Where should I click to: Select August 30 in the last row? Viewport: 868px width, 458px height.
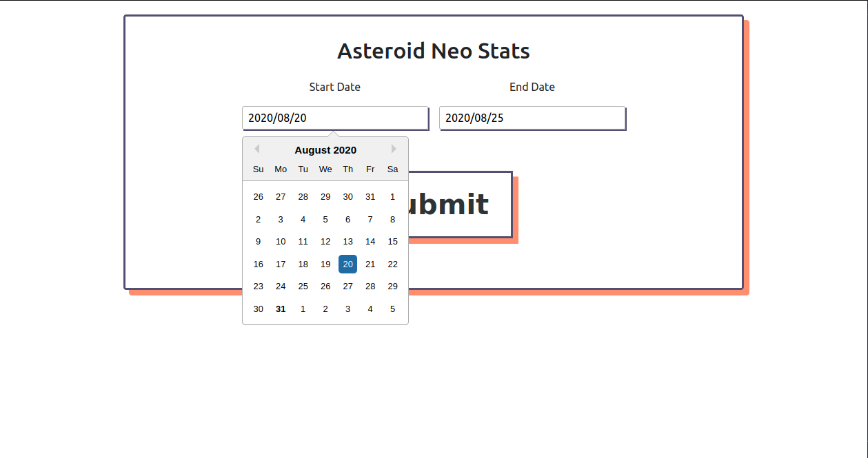click(258, 309)
